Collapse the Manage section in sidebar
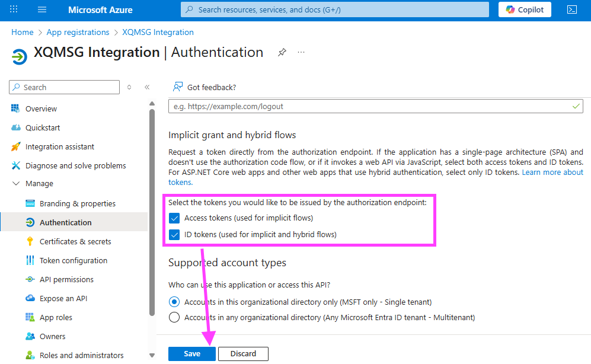591x364 pixels. (x=16, y=184)
